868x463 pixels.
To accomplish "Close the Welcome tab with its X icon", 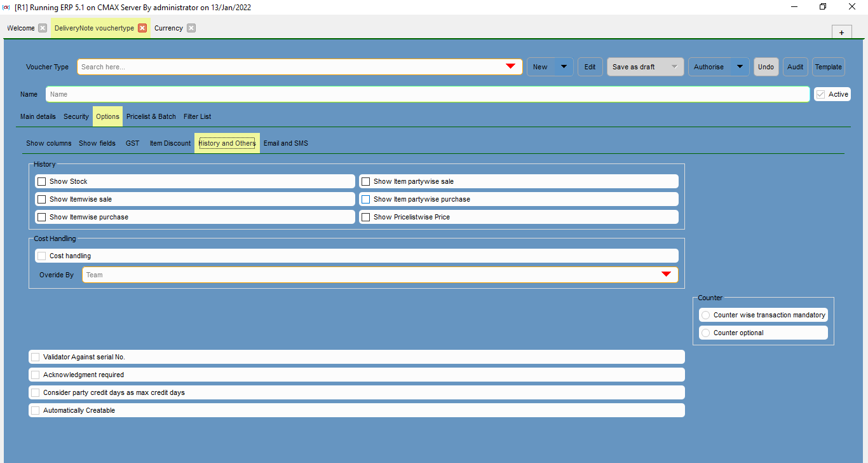I will click(x=43, y=28).
